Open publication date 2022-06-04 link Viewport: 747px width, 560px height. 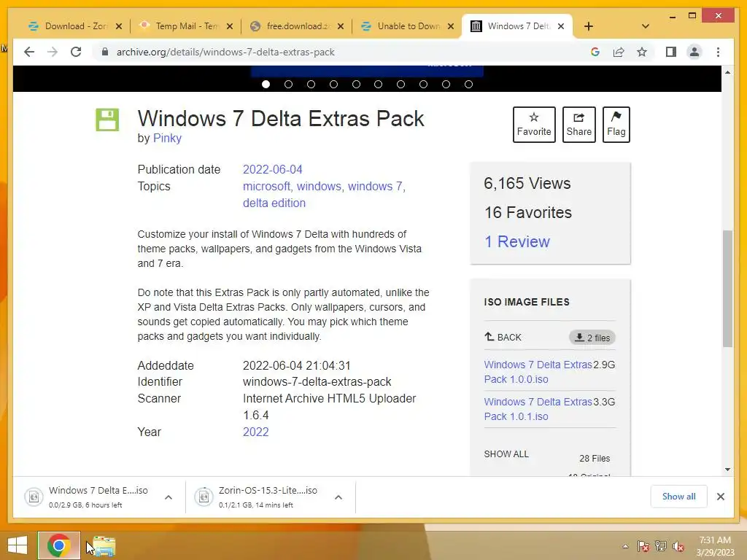click(273, 169)
